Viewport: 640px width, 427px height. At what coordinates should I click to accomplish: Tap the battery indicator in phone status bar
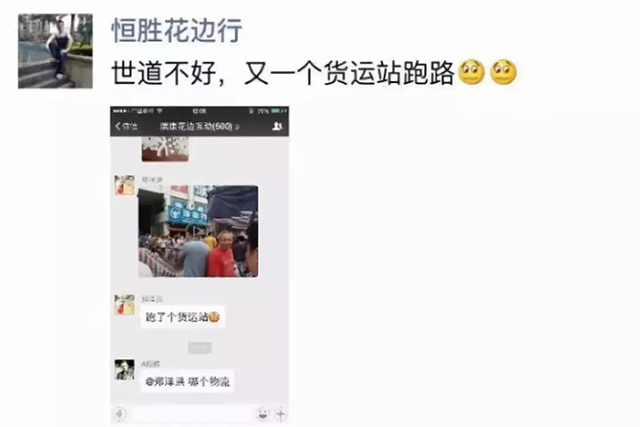[279, 111]
